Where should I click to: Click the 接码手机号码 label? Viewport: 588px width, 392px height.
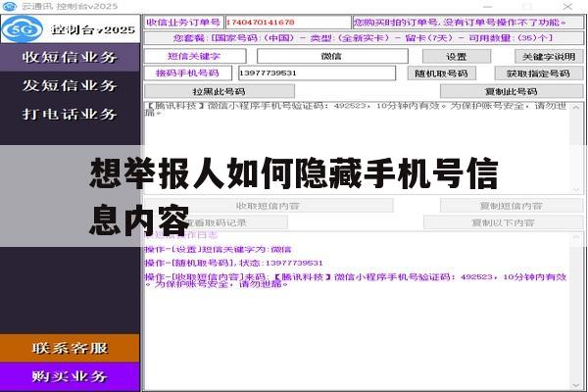[187, 73]
